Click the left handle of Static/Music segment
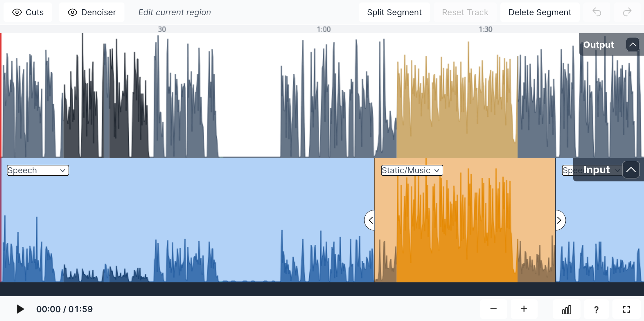 coord(370,220)
